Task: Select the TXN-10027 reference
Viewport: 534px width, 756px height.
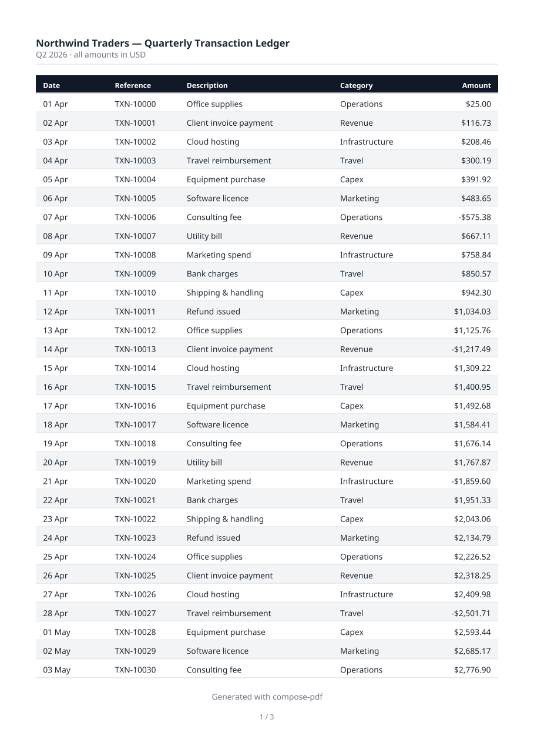Action: [x=135, y=613]
